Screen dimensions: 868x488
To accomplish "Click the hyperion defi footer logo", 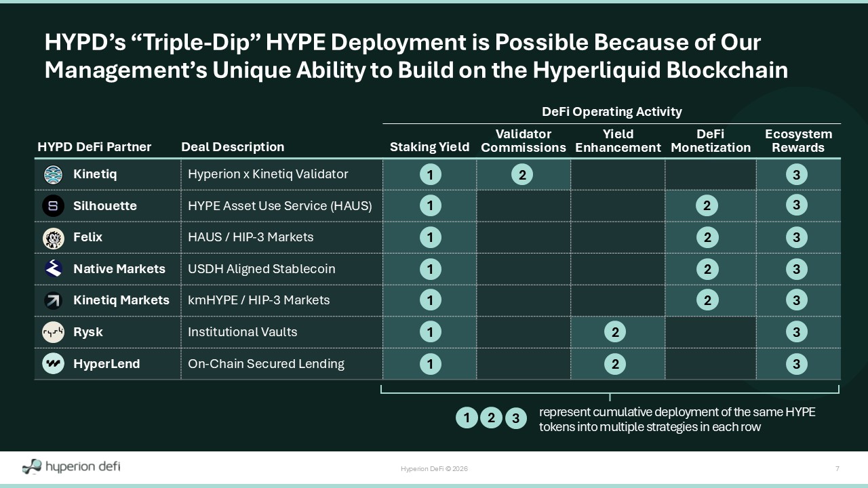I will point(71,466).
